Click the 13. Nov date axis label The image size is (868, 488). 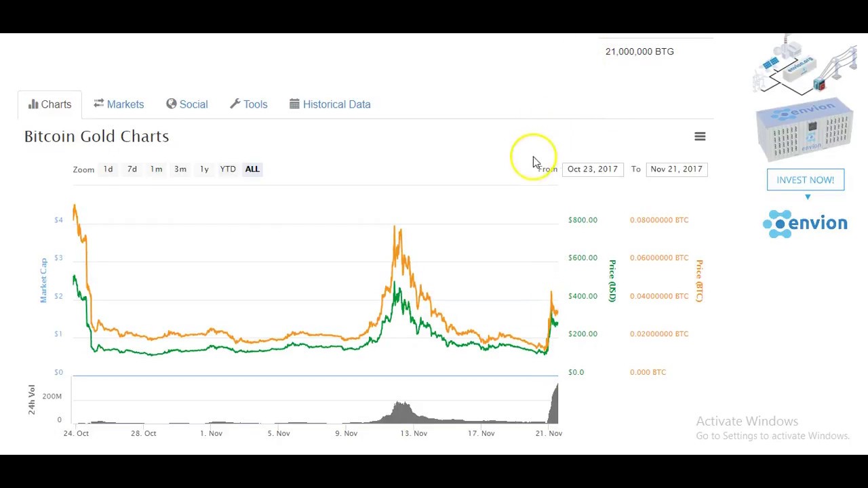coord(414,433)
